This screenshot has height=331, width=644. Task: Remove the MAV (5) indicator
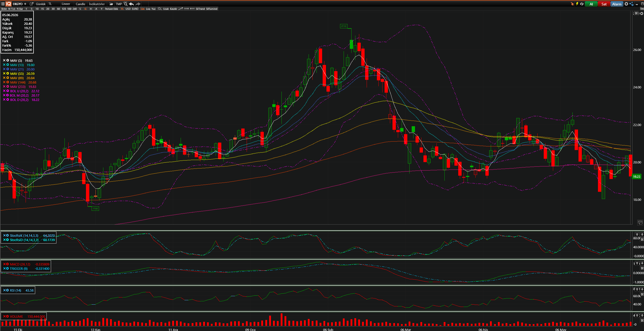(x=4, y=60)
